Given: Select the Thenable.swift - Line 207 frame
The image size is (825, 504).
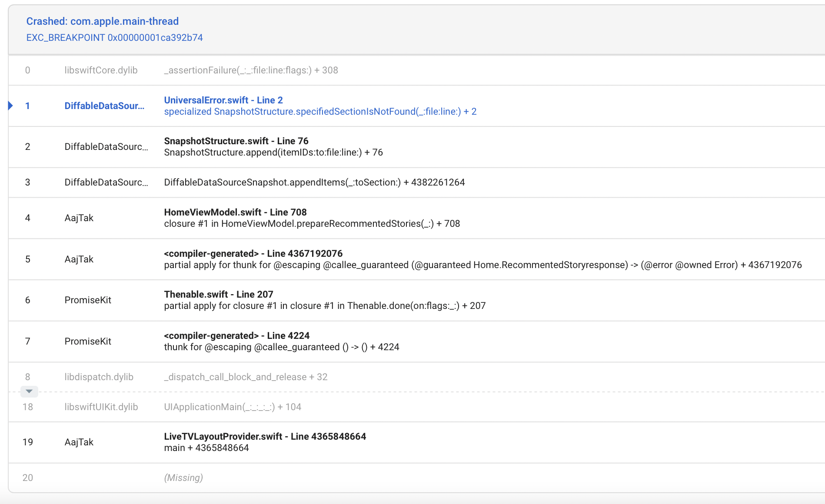Looking at the screenshot, I should tap(218, 294).
